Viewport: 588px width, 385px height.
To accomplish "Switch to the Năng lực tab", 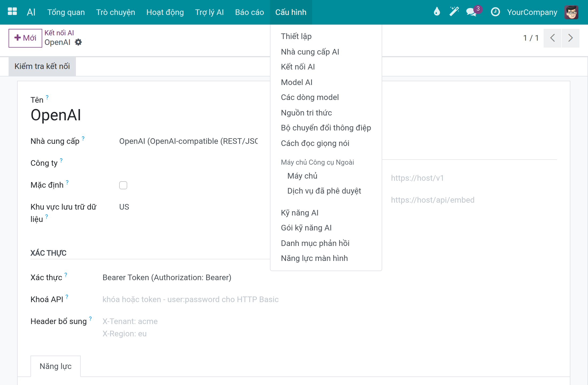I will (56, 366).
